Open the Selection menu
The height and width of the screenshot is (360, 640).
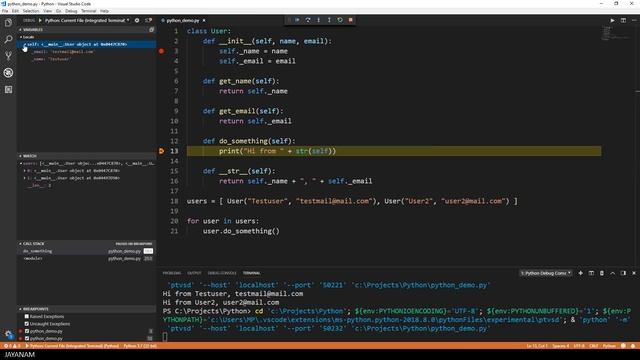31,11
